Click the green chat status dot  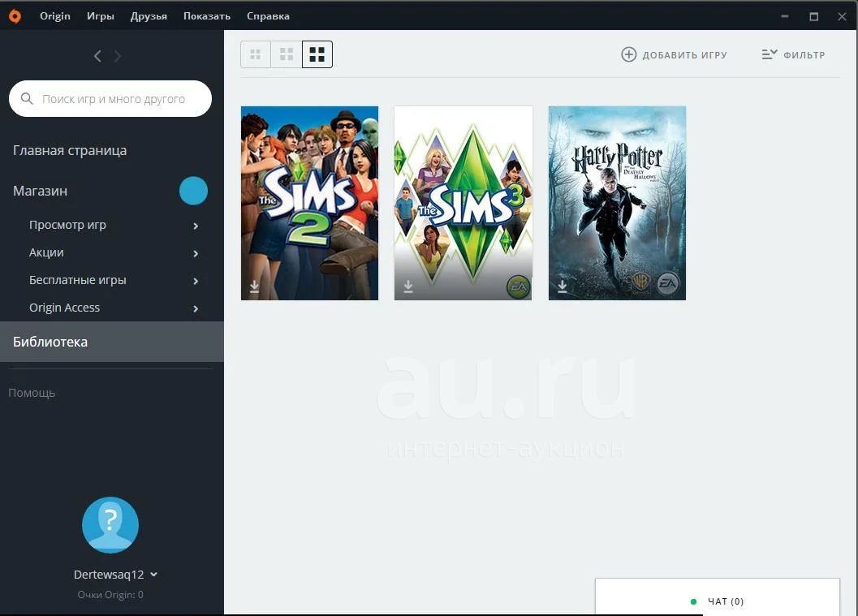tap(693, 601)
